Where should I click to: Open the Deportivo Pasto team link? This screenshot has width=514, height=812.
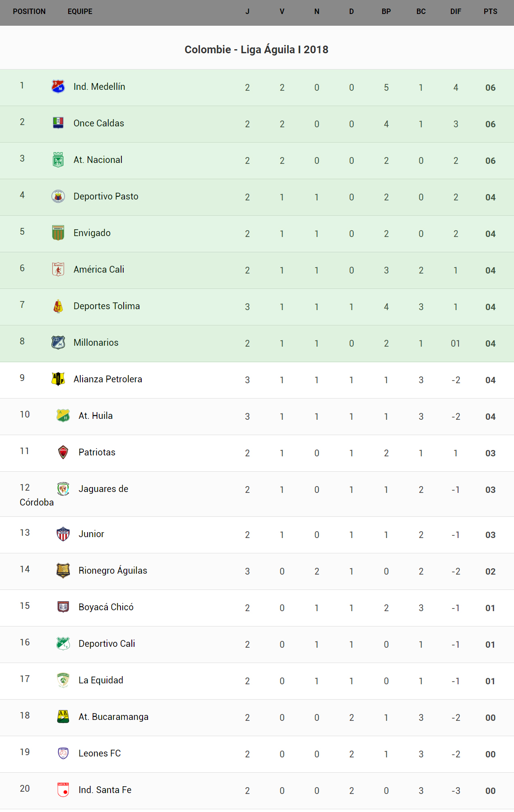pyautogui.click(x=106, y=196)
